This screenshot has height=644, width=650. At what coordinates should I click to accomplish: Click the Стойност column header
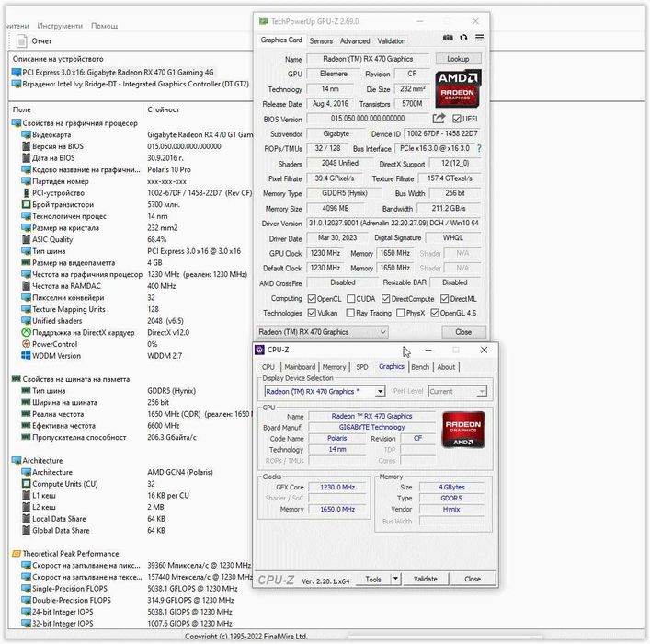click(164, 109)
